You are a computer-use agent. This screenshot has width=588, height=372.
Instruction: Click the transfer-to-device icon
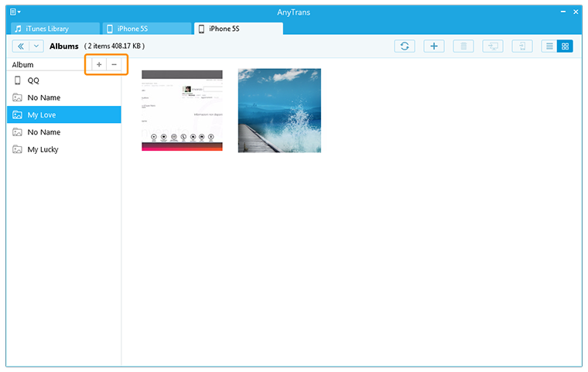click(x=521, y=46)
